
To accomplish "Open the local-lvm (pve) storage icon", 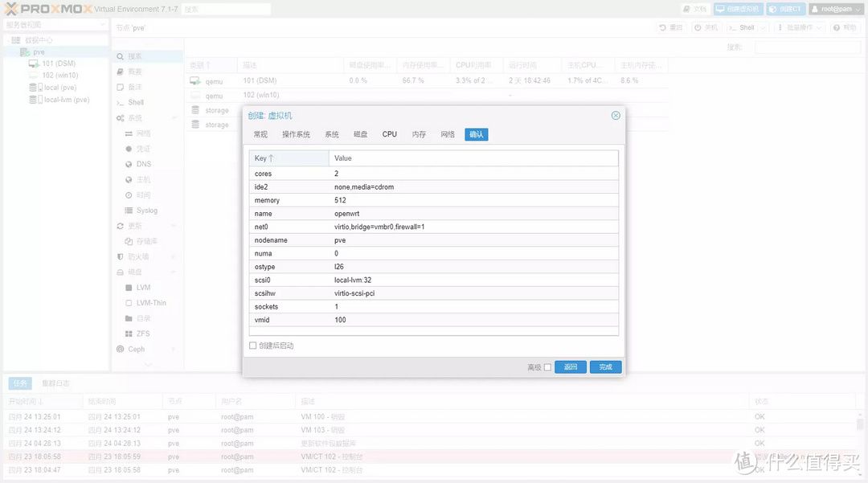I will (x=34, y=100).
